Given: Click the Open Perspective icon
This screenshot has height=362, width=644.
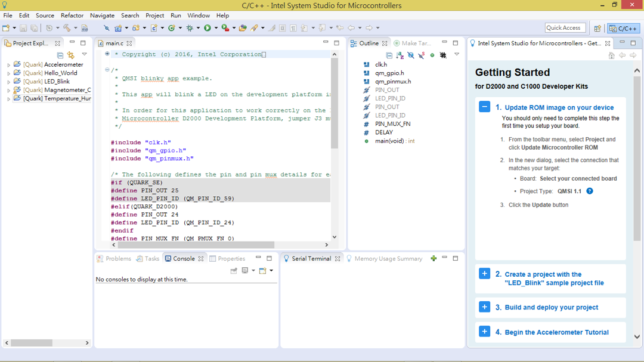Looking at the screenshot, I should coord(597,29).
